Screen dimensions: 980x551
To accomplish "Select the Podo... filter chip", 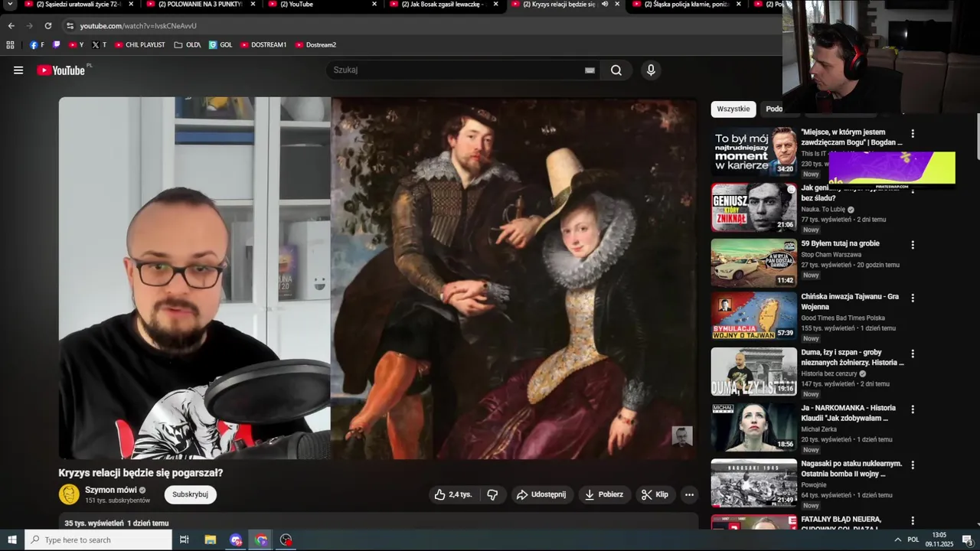I will [x=773, y=109].
